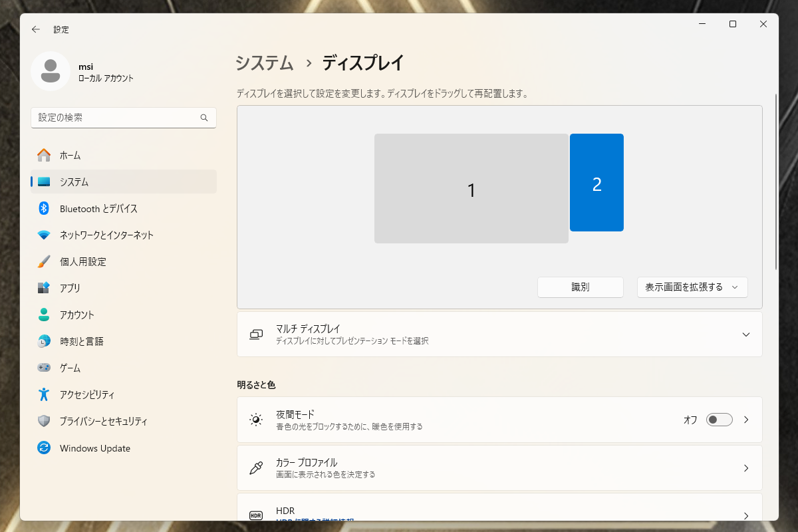The image size is (798, 532).
Task: Open Bluetooth とデバイス settings from sidebar
Action: tap(100, 208)
